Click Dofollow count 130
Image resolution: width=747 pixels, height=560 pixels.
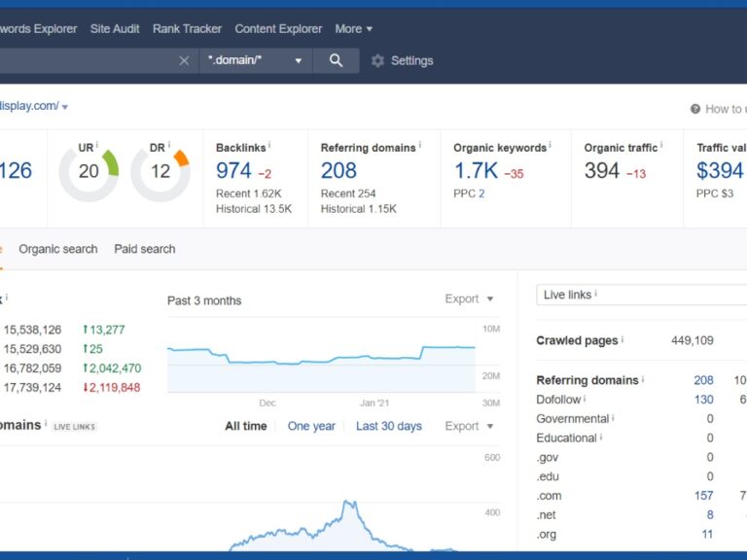click(x=703, y=400)
